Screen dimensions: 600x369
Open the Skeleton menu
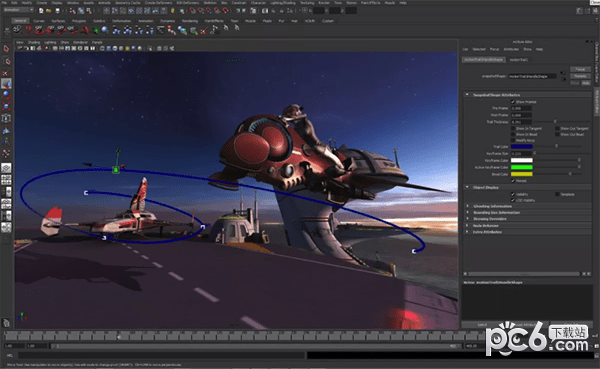[210, 3]
